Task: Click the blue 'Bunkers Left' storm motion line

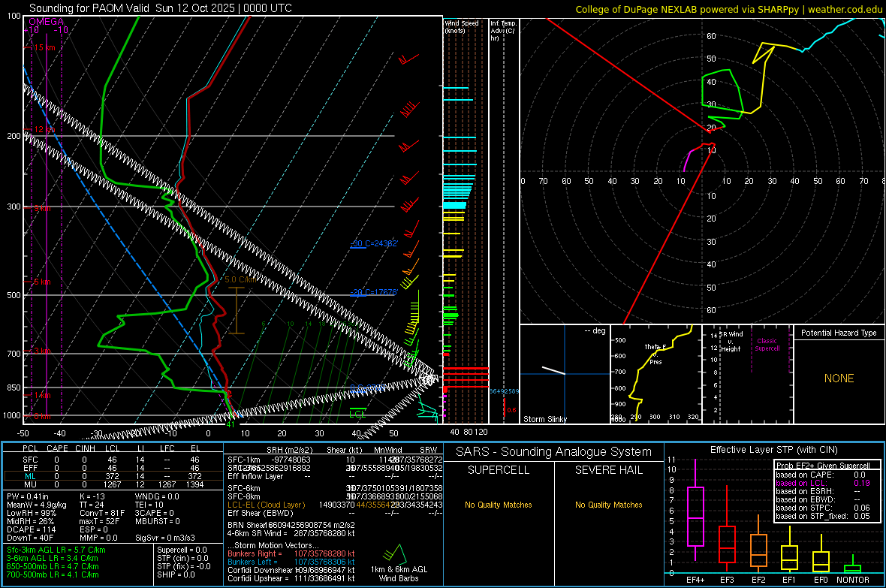Action: click(x=291, y=562)
